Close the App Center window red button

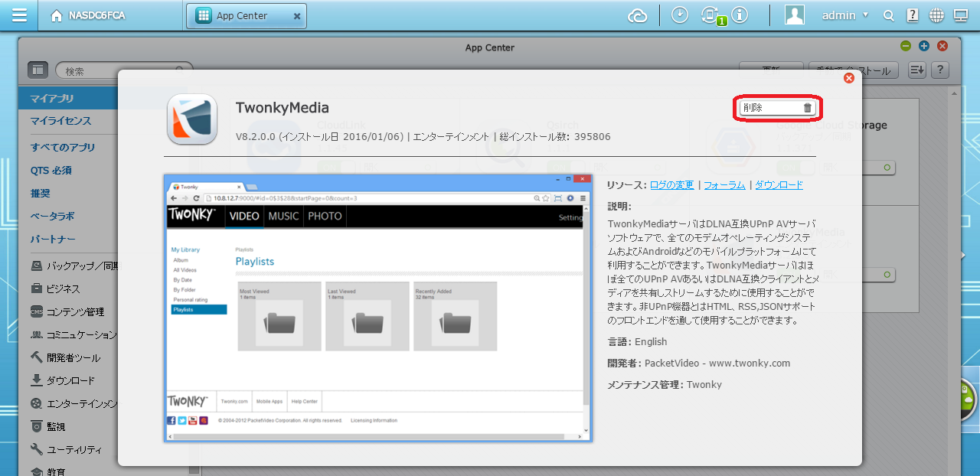pos(942,47)
